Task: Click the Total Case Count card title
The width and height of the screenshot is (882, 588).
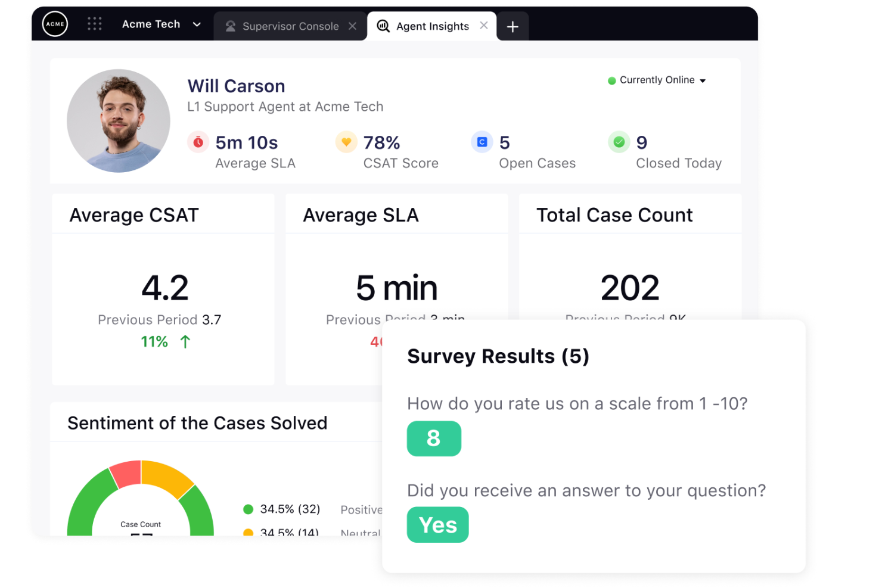Action: [614, 215]
